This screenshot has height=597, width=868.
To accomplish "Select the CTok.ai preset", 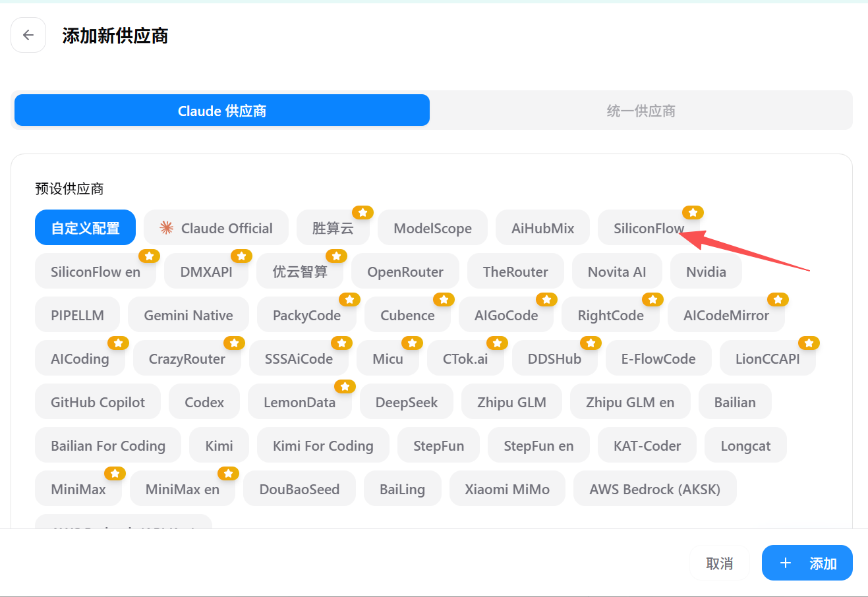I will 465,358.
